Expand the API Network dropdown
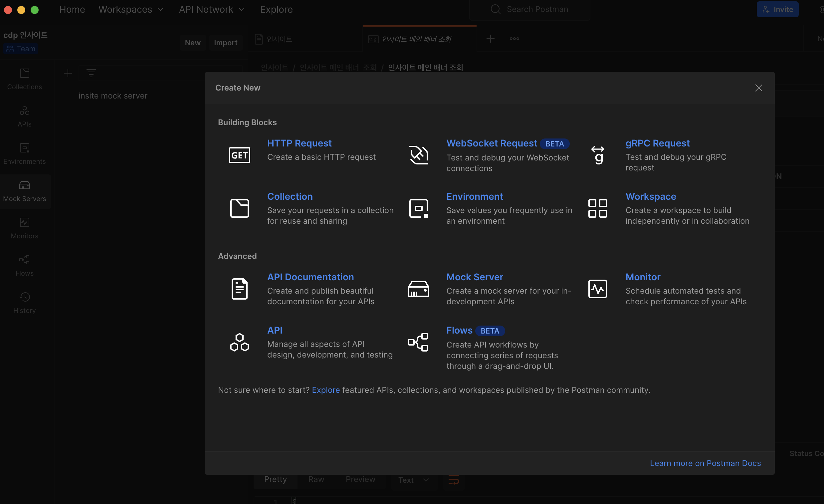Image resolution: width=824 pixels, height=504 pixels. [212, 9]
